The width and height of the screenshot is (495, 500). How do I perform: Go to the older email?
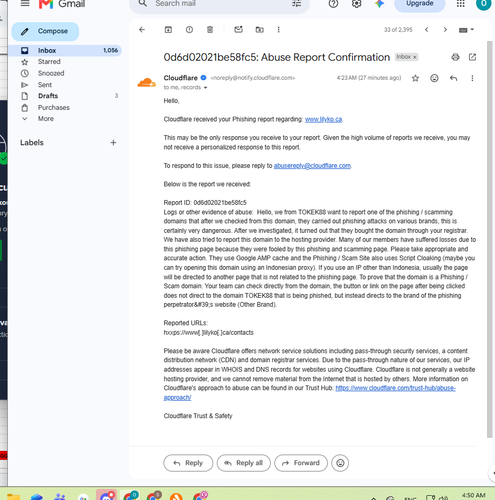coord(445,30)
